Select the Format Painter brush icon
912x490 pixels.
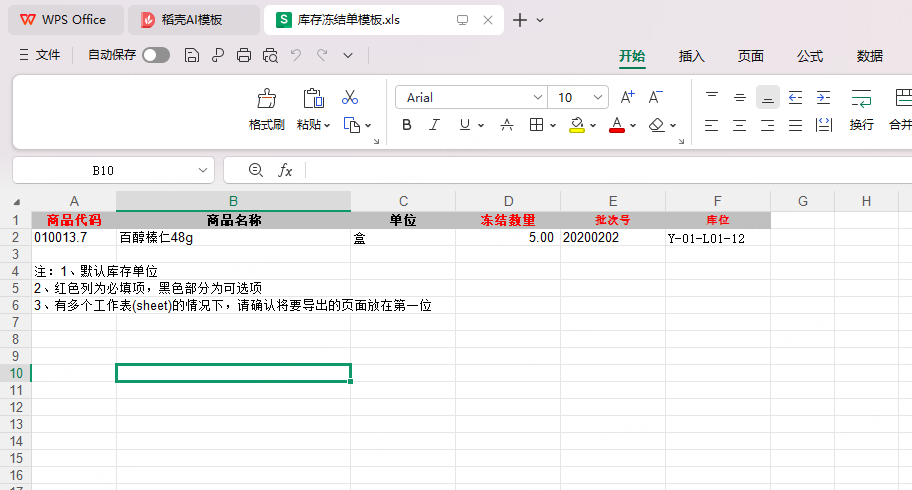(x=266, y=98)
